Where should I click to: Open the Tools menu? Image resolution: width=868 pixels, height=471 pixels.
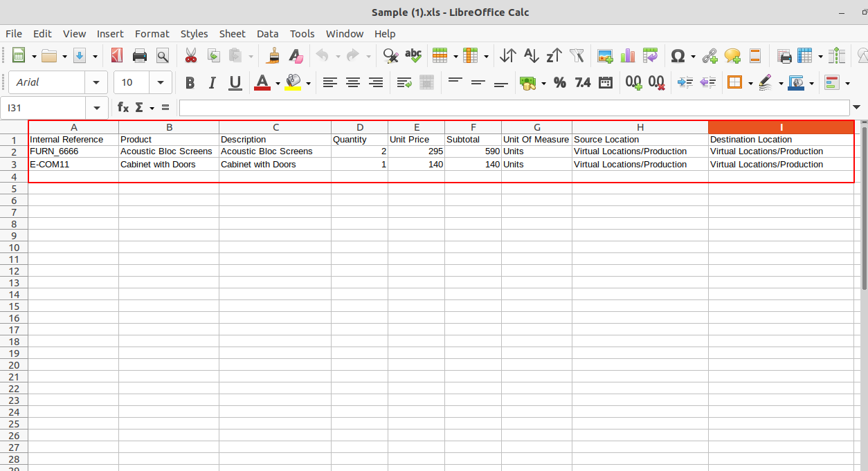click(302, 33)
